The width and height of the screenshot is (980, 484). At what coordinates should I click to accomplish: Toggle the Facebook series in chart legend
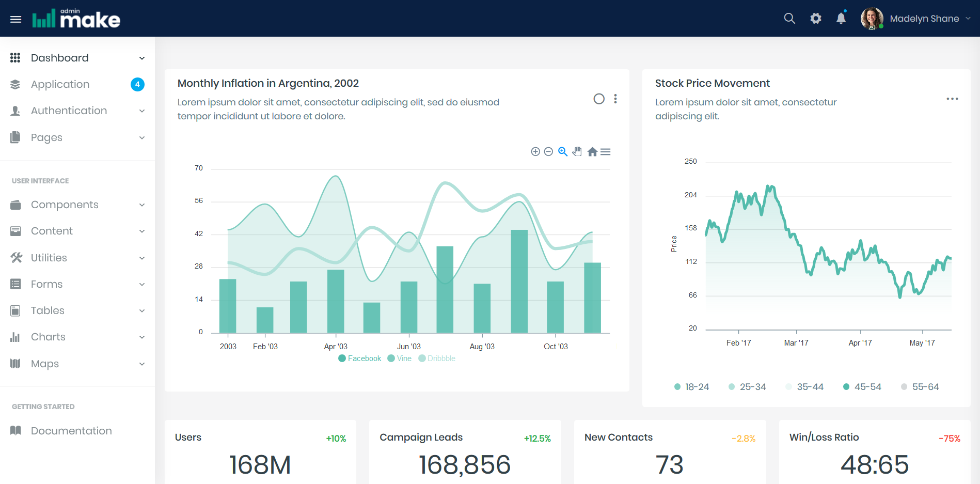click(360, 358)
